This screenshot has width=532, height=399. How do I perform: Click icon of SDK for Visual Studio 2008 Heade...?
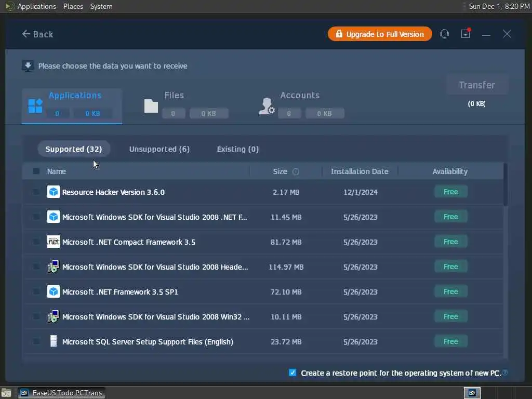pos(54,267)
